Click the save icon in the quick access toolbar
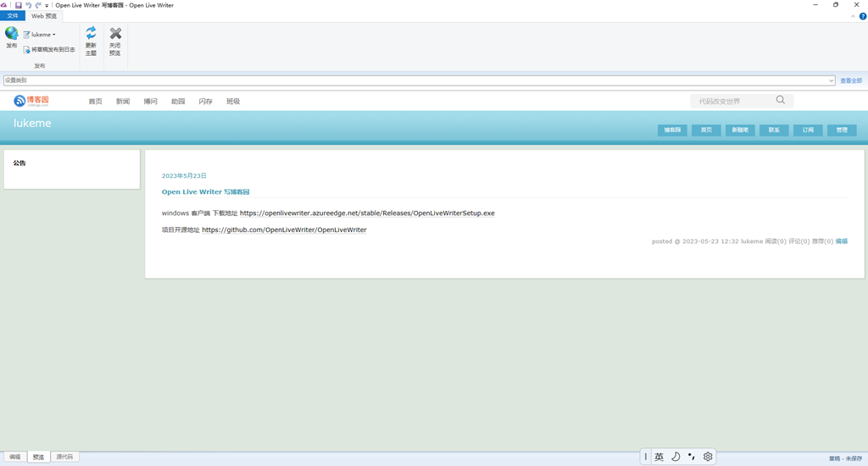Screen dimensions: 868x466 pyautogui.click(x=19, y=5)
